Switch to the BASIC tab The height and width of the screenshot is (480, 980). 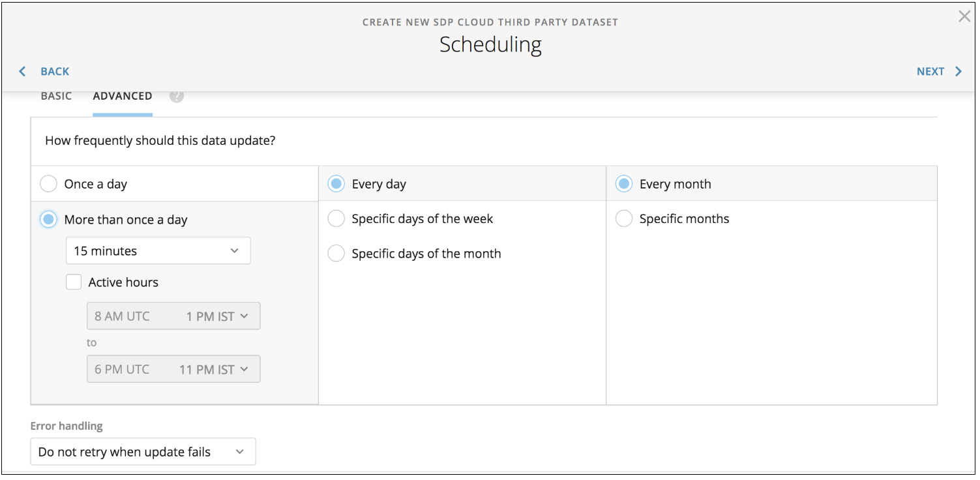[56, 96]
